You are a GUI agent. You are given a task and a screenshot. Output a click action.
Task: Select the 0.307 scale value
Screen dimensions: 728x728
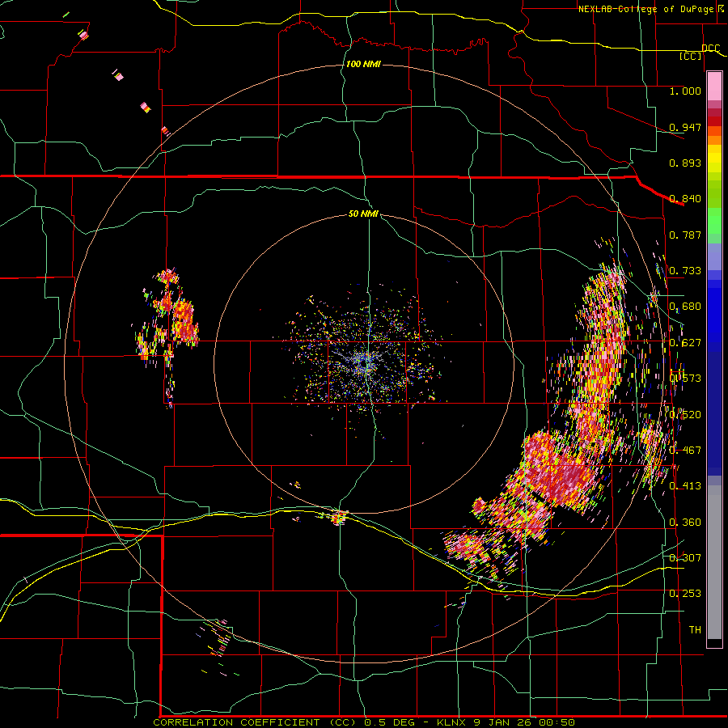click(685, 557)
